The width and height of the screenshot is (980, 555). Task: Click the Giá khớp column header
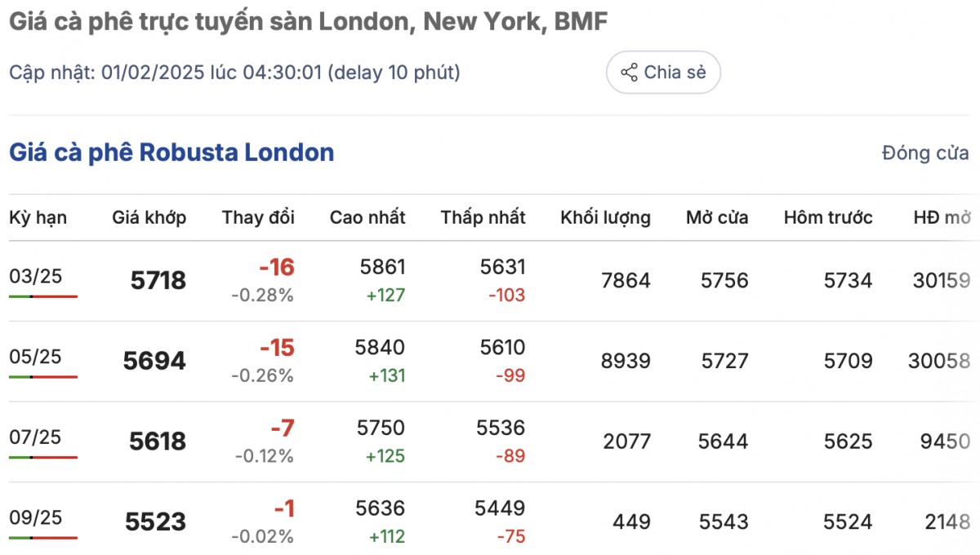coord(149,218)
